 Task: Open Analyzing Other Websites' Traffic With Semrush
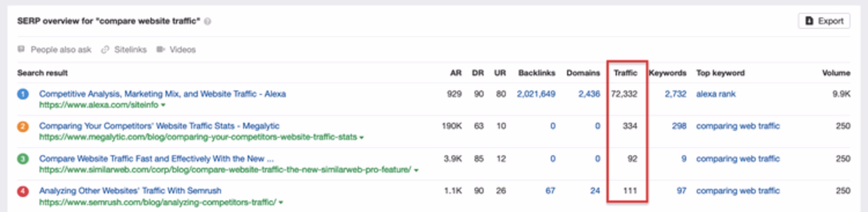pyautogui.click(x=130, y=191)
